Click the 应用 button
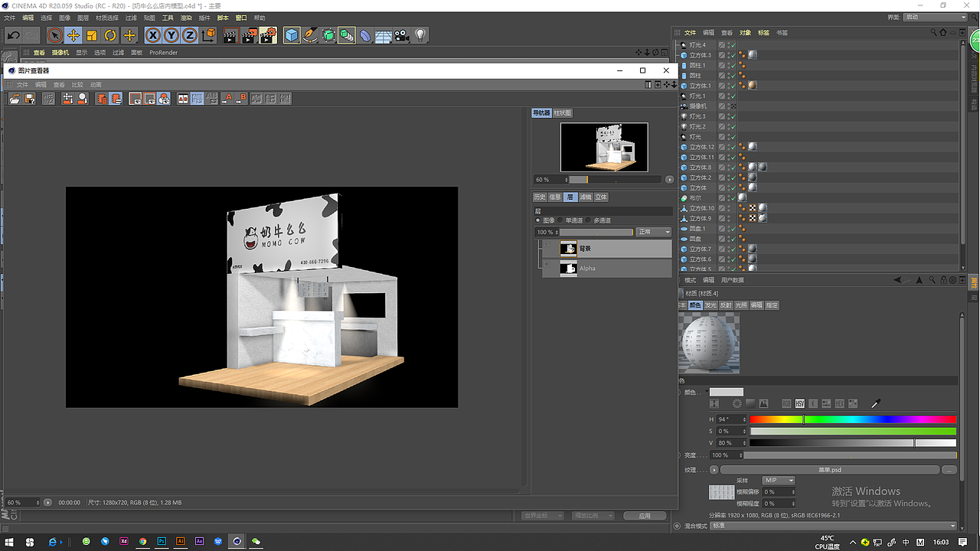Viewport: 980px width, 551px height. [x=644, y=516]
